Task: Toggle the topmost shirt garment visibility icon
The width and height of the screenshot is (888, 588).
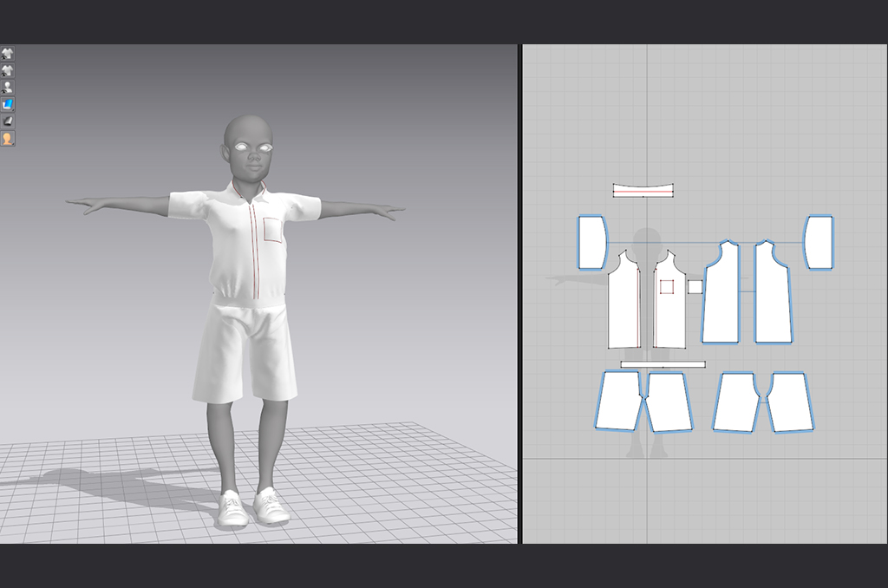Action: point(8,54)
